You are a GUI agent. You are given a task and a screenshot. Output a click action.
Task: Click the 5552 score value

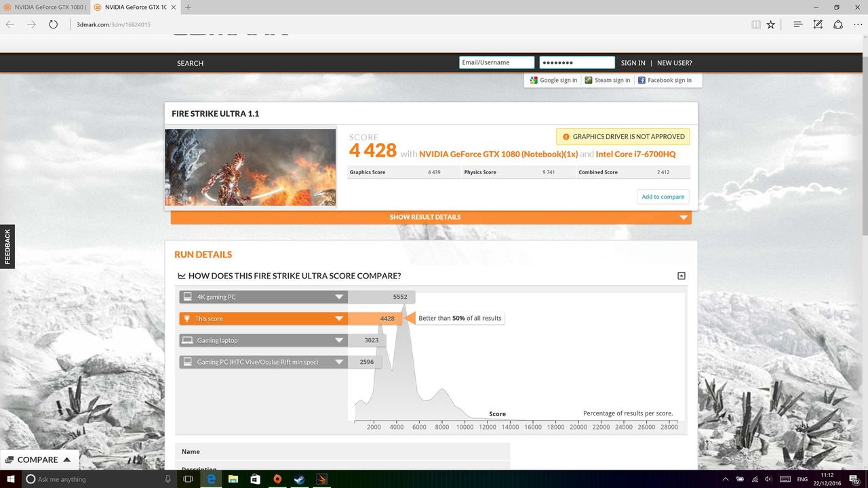400,297
